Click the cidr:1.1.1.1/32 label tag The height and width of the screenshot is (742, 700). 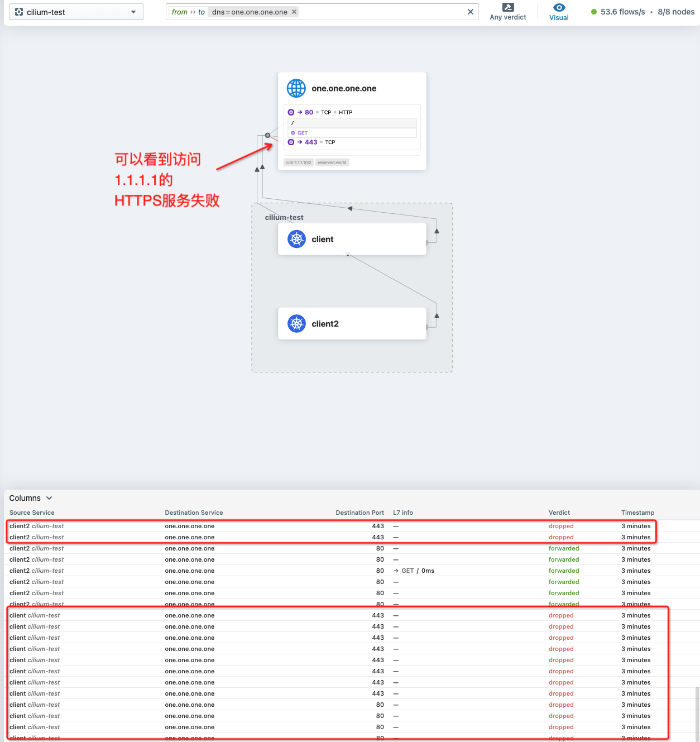299,162
